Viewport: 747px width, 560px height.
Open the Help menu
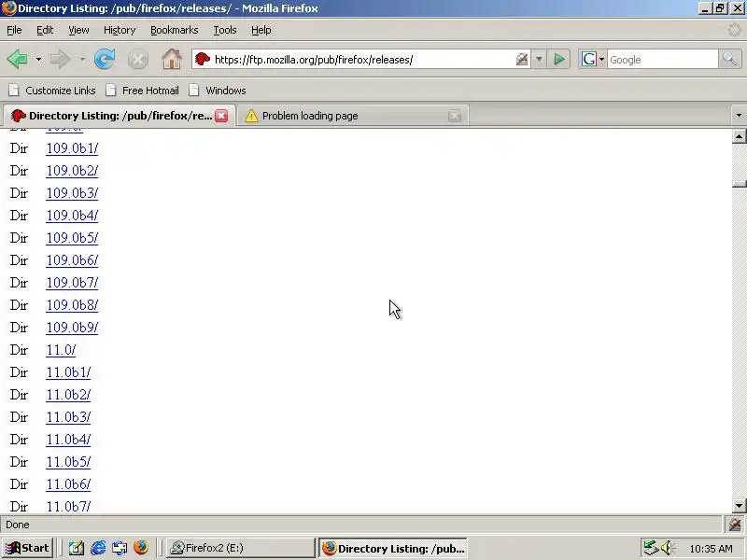click(x=261, y=30)
